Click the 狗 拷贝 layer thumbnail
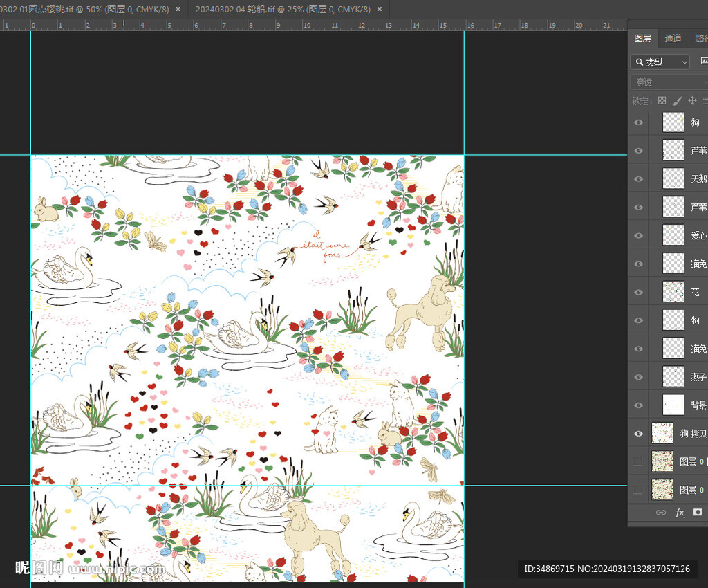Screen dimensions: 708x588 point(662,434)
